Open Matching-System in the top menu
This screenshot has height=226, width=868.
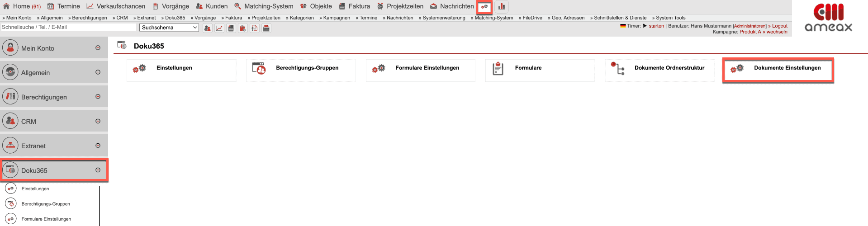(x=268, y=6)
